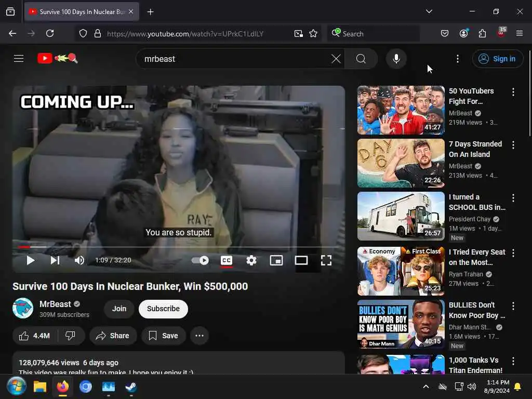Open the SCHOOL BUS video thumbnail
This screenshot has height=399, width=532.
401,216
